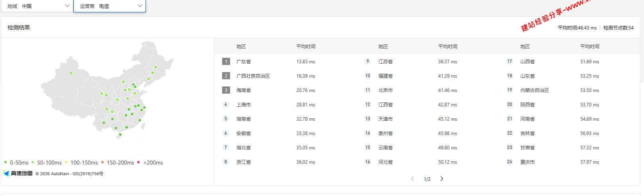This screenshot has width=644, height=196.
Task: Click the Xinjiang node dot on map
Action: point(71,73)
